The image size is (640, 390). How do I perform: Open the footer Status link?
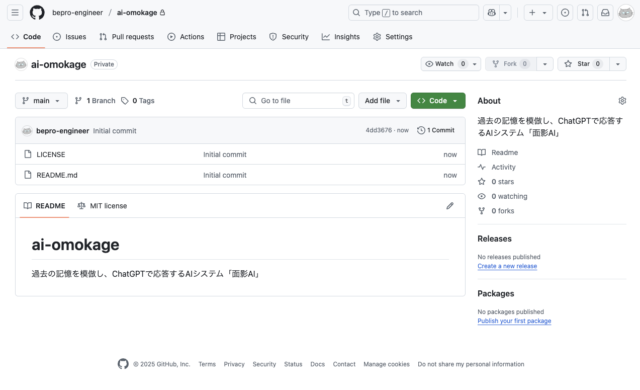pos(293,364)
